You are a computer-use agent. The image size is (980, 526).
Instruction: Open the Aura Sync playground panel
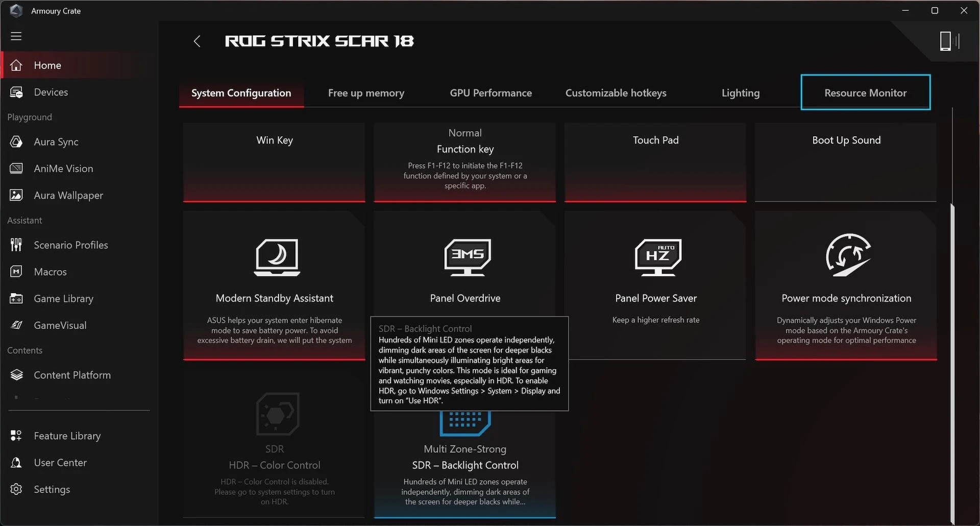click(56, 141)
